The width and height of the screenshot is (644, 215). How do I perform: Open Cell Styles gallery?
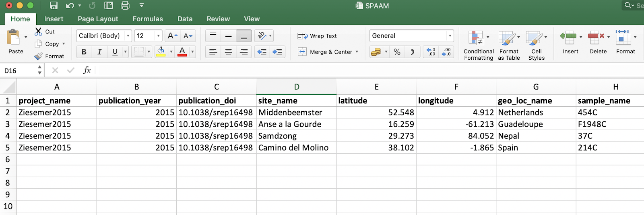pos(536,45)
